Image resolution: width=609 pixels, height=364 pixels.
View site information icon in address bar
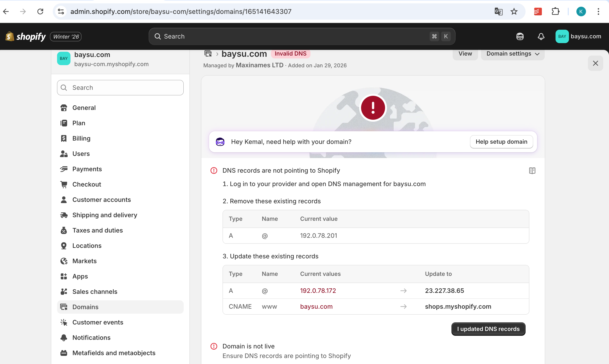point(61,11)
